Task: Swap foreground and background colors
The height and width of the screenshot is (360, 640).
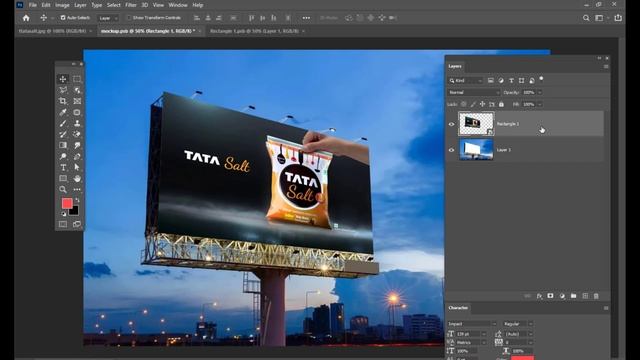Action: click(77, 200)
